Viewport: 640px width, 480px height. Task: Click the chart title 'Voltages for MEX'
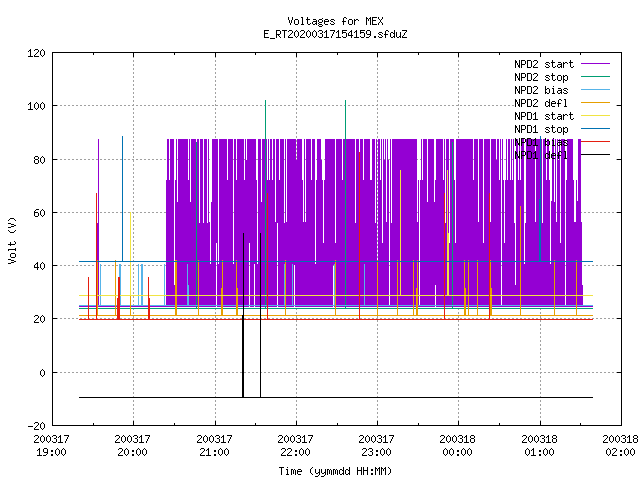pyautogui.click(x=335, y=21)
